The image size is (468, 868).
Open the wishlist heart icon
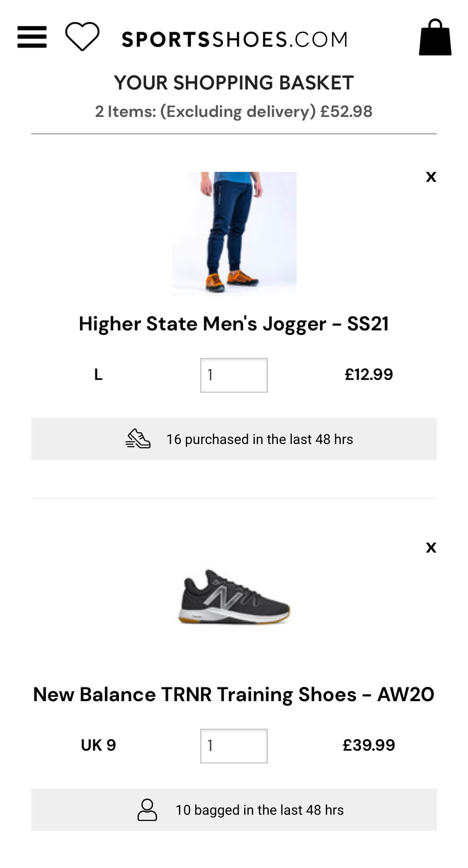[82, 37]
